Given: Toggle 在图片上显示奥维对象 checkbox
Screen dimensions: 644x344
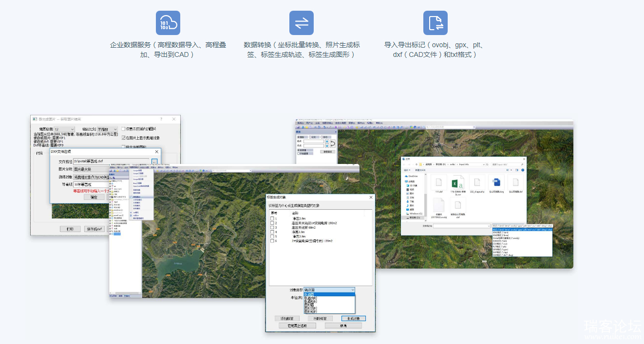Looking at the screenshot, I should coord(123,138).
